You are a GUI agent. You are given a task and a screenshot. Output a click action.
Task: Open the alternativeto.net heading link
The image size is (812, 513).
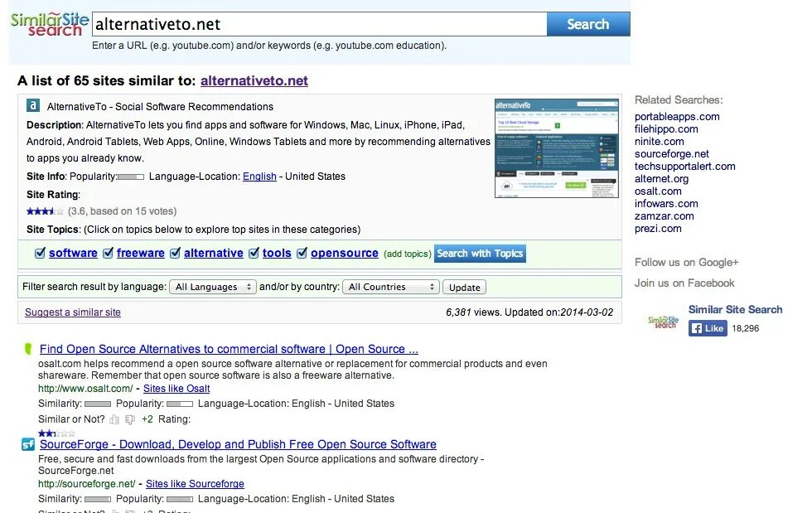click(254, 81)
